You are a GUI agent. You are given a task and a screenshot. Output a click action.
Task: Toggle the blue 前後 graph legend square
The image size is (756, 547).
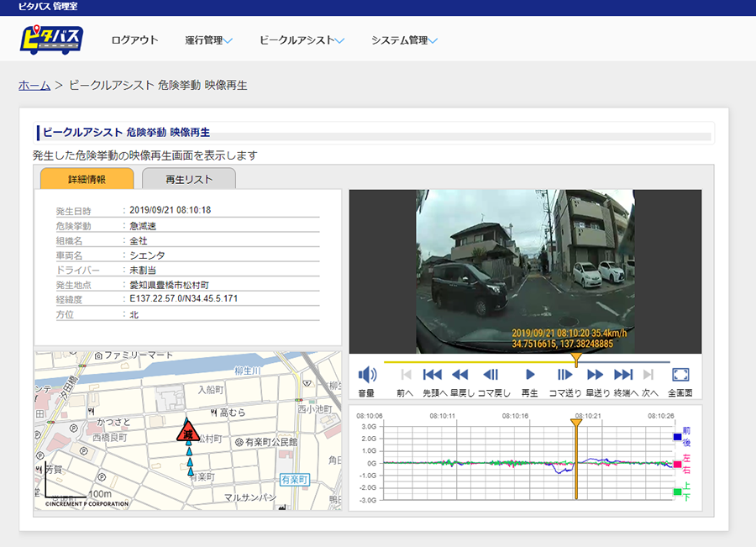[x=677, y=437]
